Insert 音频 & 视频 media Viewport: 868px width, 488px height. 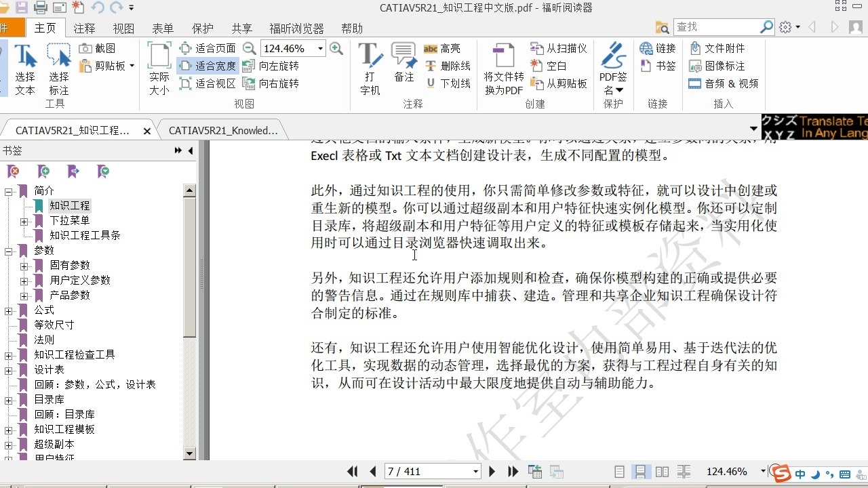(x=724, y=83)
